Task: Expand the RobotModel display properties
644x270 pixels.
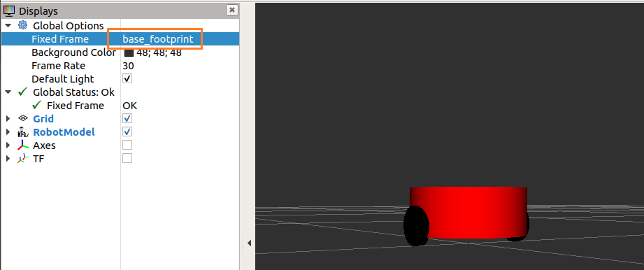Action: [x=8, y=132]
